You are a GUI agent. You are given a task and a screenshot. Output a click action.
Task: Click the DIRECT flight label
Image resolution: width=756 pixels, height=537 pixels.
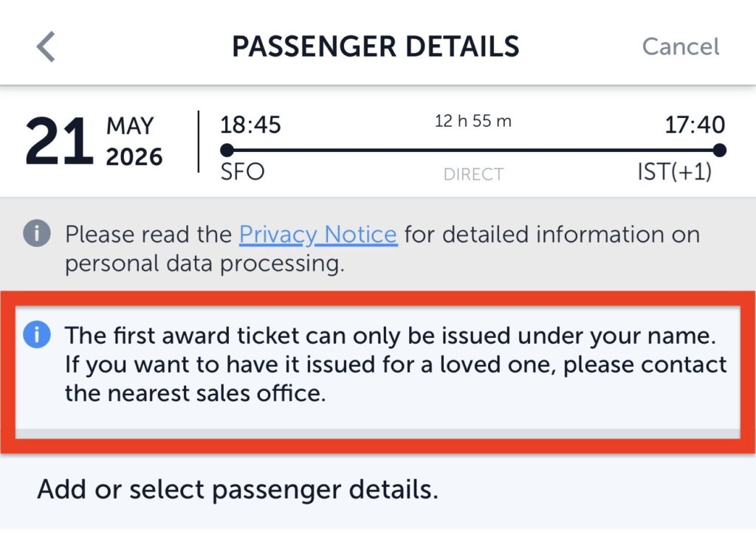(473, 174)
